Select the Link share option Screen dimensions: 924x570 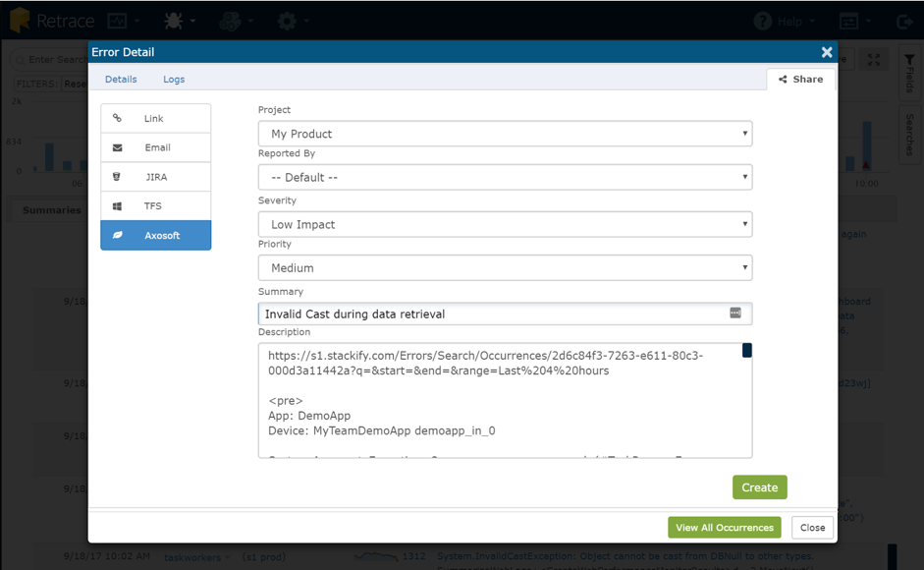pyautogui.click(x=155, y=118)
